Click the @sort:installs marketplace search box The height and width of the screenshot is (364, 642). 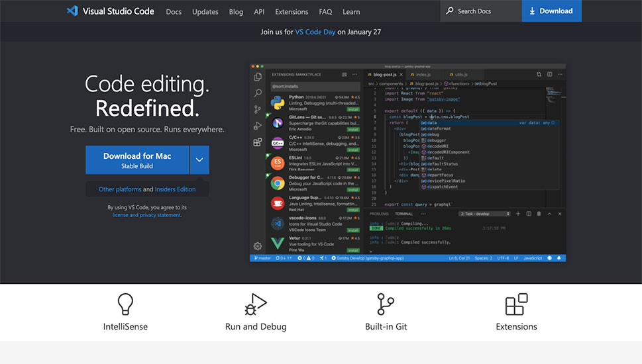pyautogui.click(x=315, y=86)
